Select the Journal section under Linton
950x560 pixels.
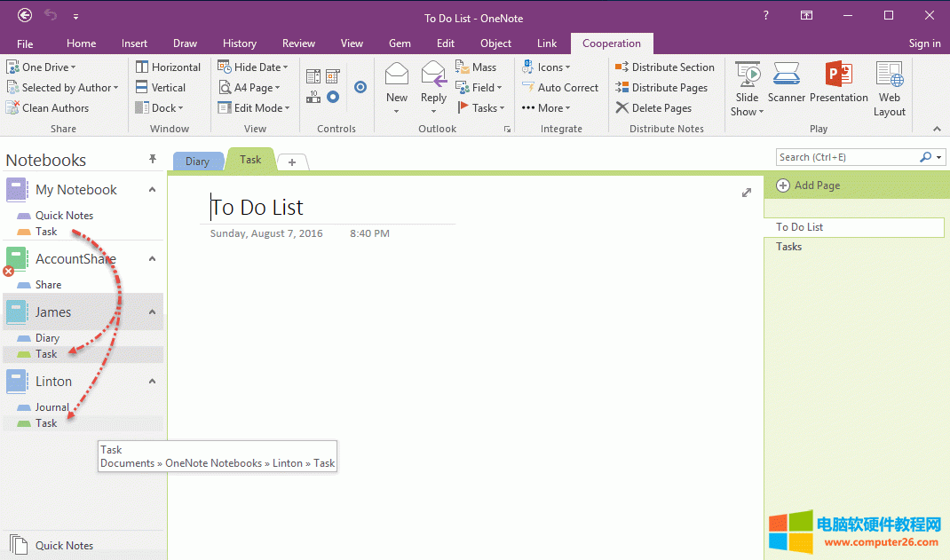click(51, 407)
